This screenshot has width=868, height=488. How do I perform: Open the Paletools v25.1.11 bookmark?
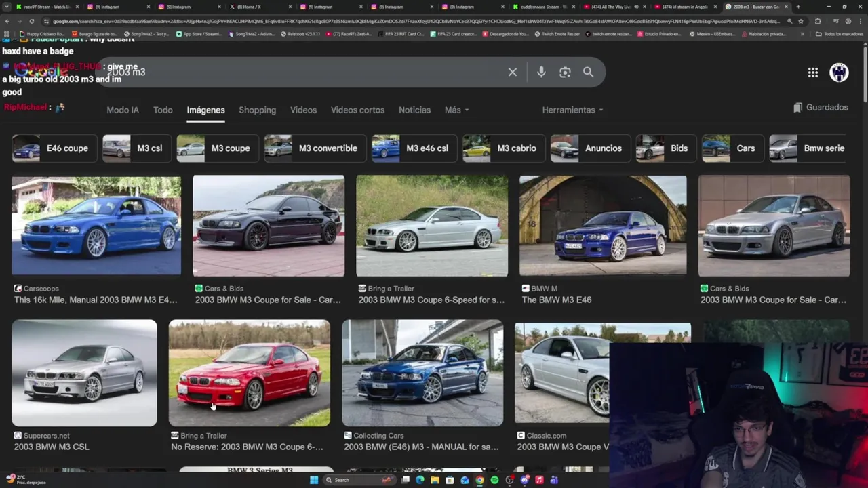(x=300, y=34)
